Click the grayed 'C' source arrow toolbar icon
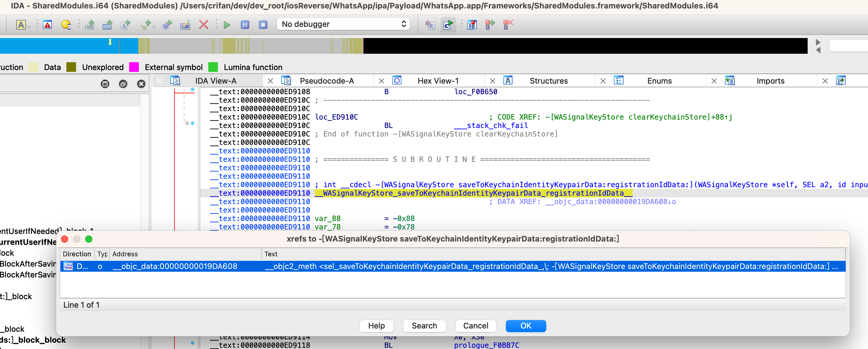The height and width of the screenshot is (349, 868). (430, 25)
